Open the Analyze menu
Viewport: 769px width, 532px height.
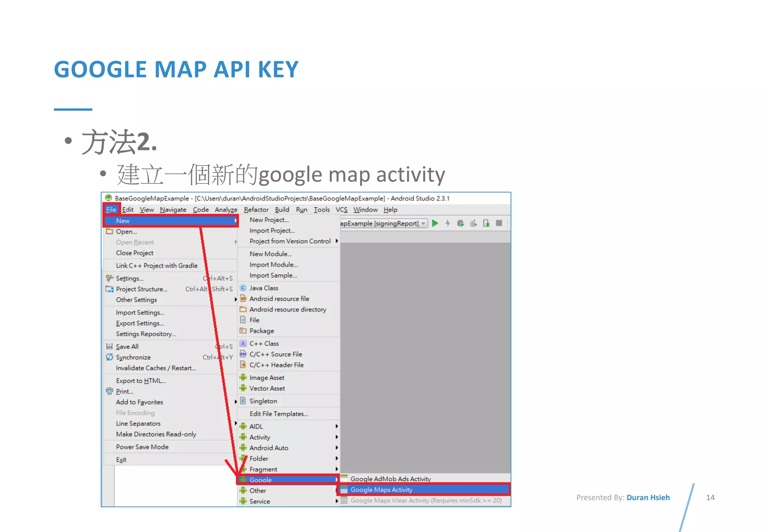[226, 210]
